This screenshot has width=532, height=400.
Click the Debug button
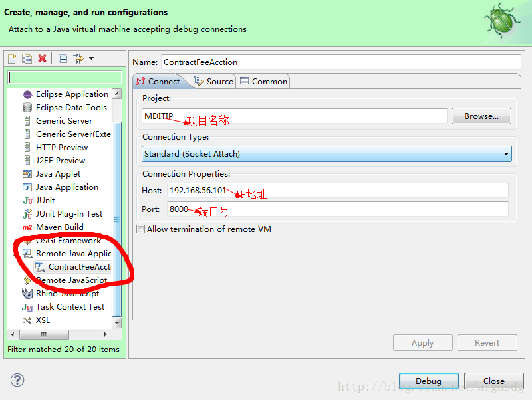[428, 381]
